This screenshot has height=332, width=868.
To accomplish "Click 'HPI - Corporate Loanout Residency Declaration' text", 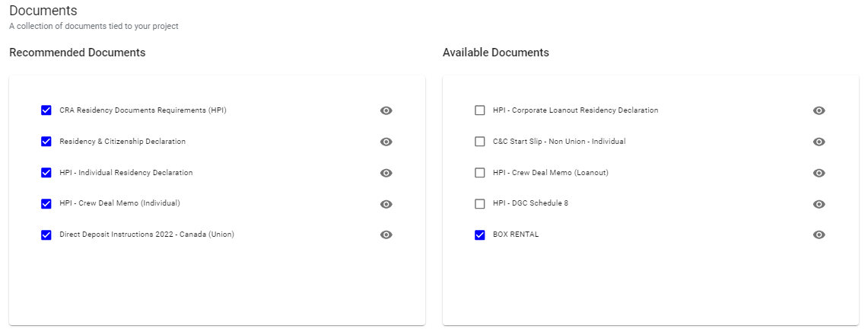I will (576, 110).
